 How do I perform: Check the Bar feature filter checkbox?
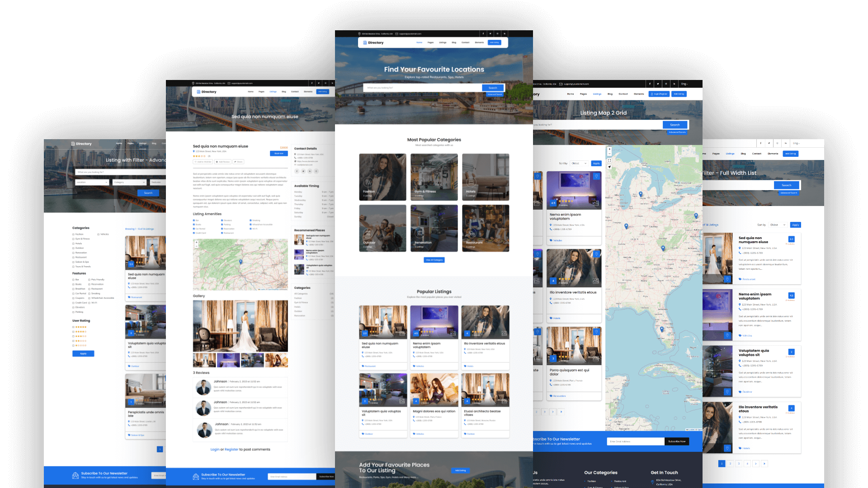pos(73,280)
